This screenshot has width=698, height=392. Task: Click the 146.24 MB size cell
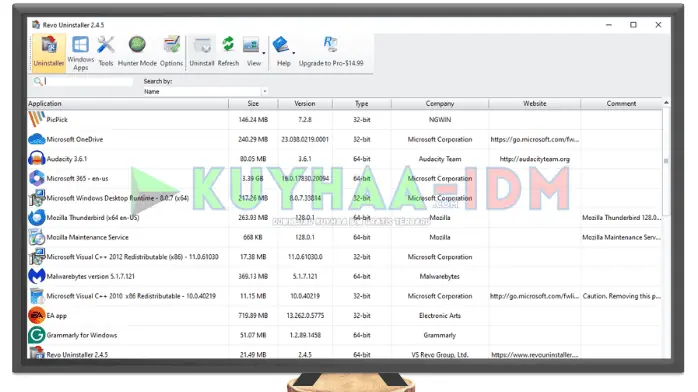pos(253,120)
